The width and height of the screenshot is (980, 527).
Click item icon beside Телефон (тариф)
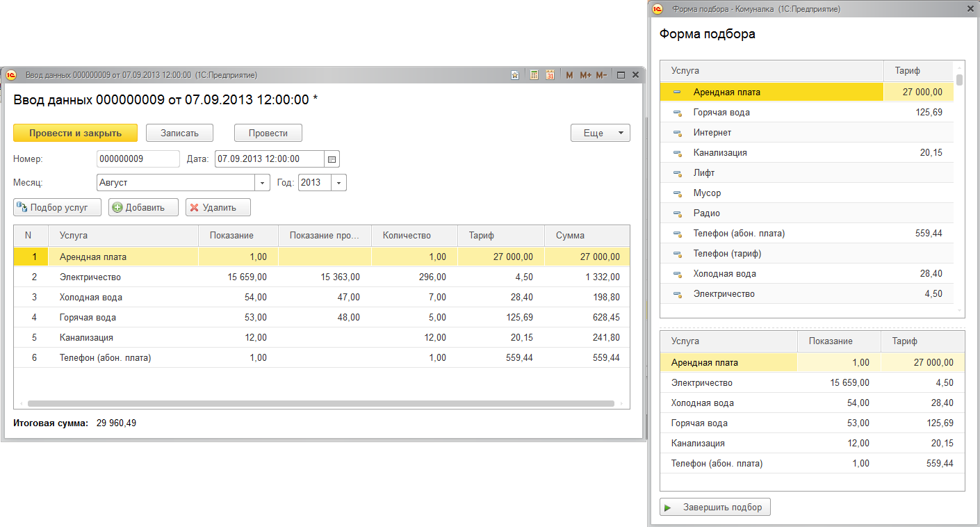pos(678,254)
